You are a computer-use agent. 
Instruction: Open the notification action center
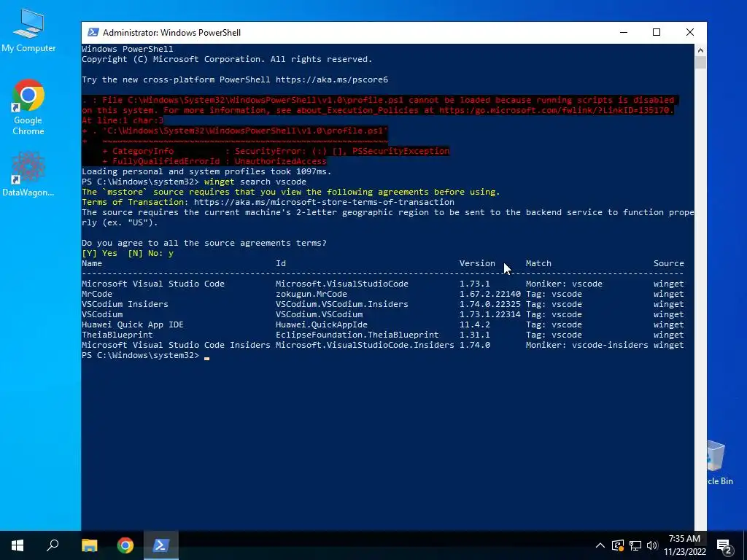point(724,546)
